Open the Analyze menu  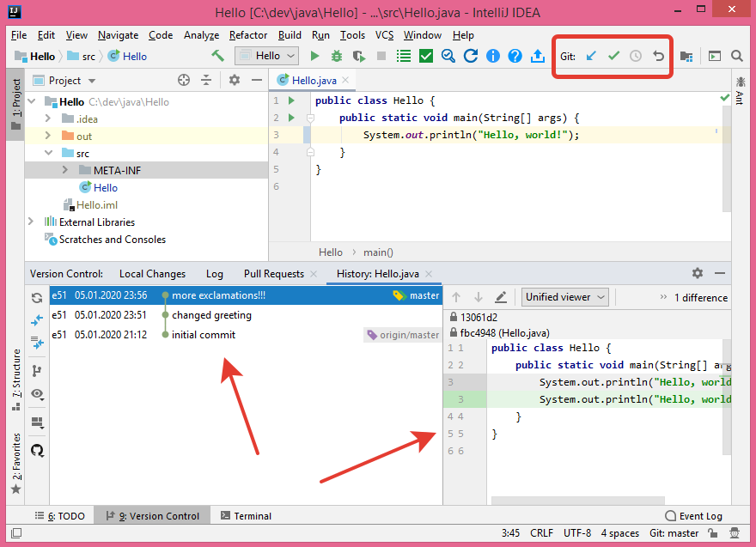click(x=202, y=35)
